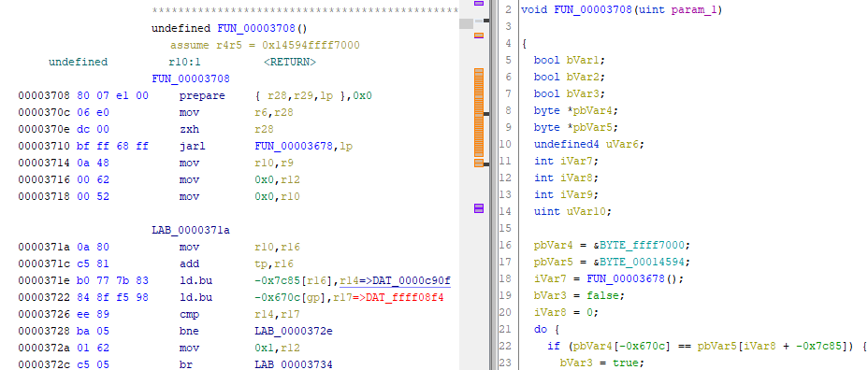Click the zxh mnemonic at 0000370e

tap(188, 130)
